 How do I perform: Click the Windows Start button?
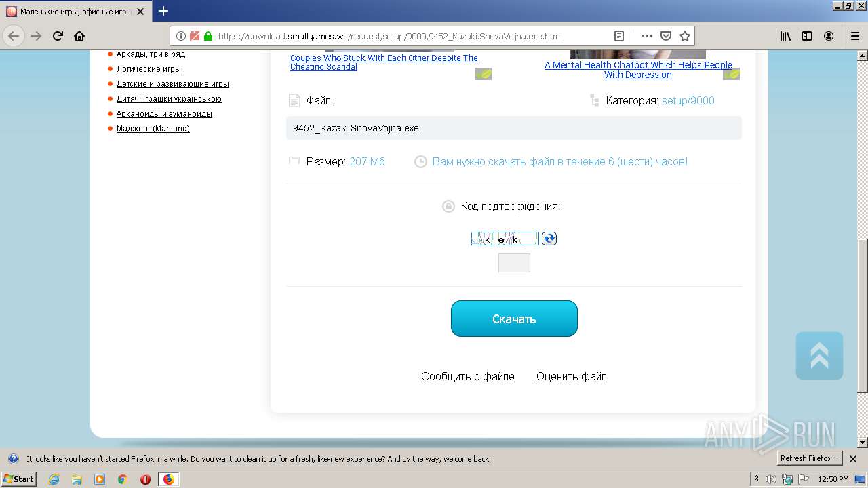pos(19,479)
